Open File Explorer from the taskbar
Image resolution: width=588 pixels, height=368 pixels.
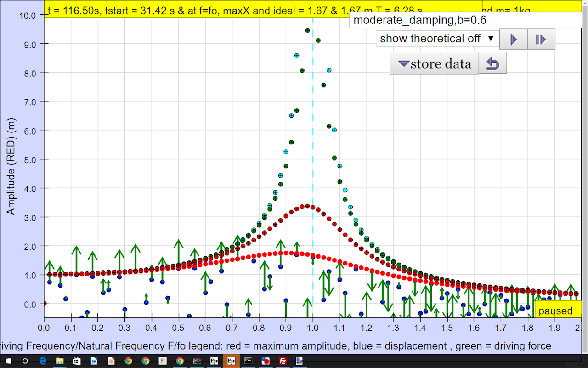pyautogui.click(x=60, y=361)
